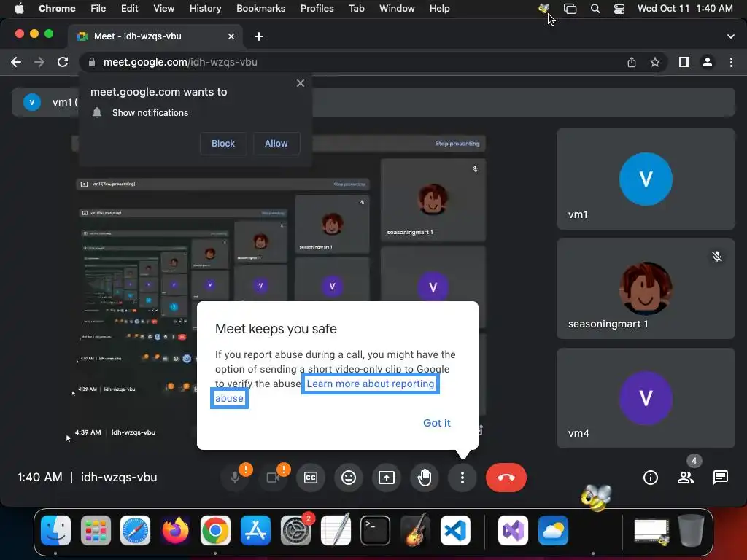Toggle the microphone button in Meet toolbar
The image size is (747, 560).
tap(235, 477)
